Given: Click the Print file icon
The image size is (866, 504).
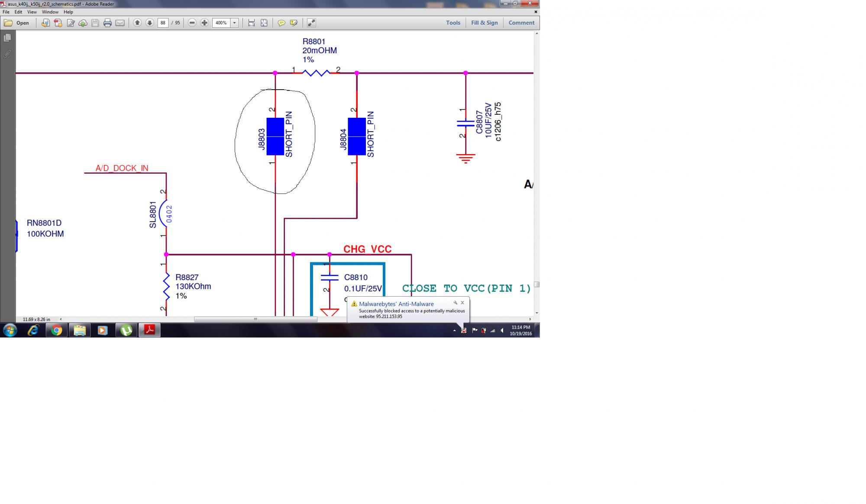Looking at the screenshot, I should tap(107, 23).
